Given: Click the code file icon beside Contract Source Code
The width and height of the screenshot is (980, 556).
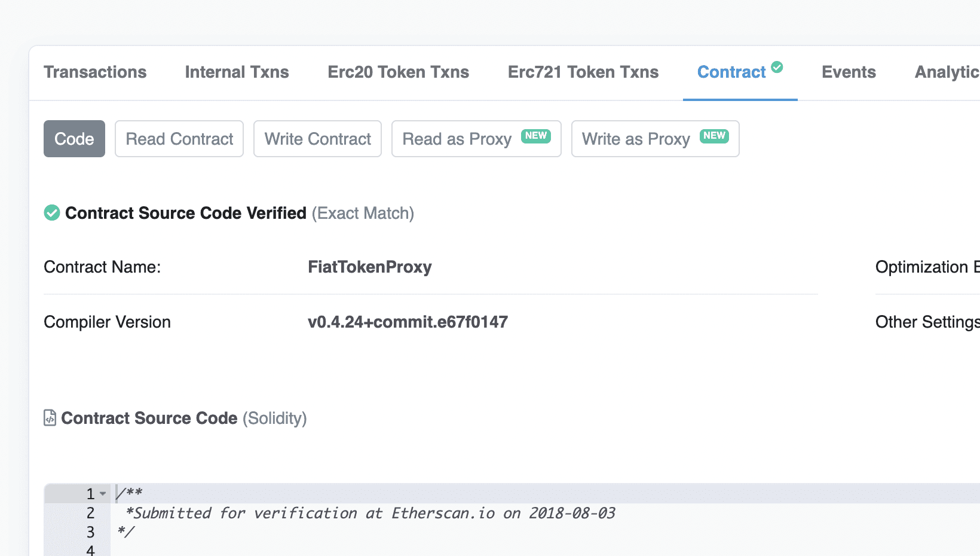Looking at the screenshot, I should tap(50, 418).
